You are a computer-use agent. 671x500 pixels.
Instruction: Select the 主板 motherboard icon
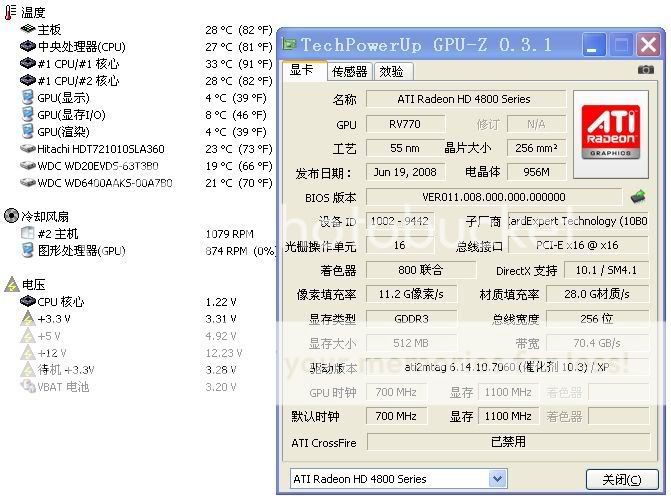(x=28, y=29)
